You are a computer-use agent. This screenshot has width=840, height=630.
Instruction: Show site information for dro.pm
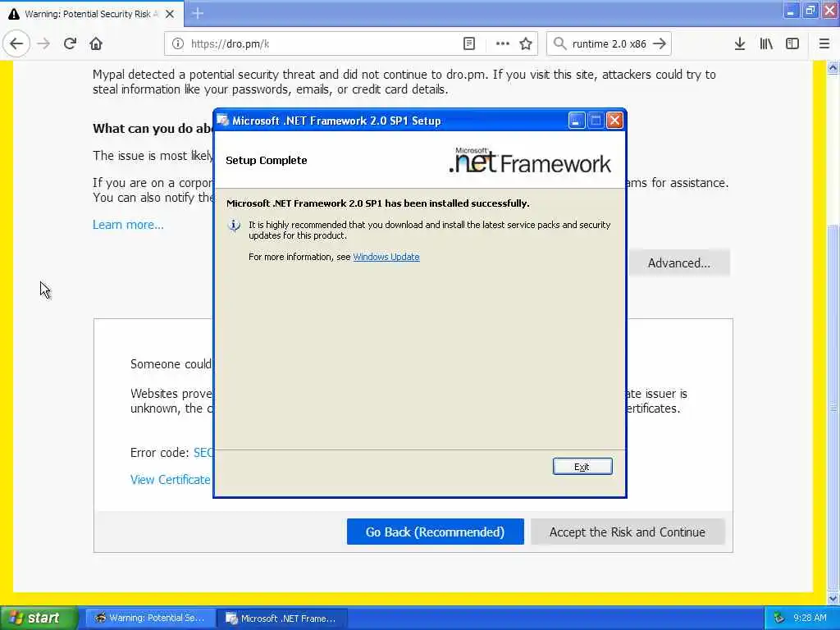178,44
